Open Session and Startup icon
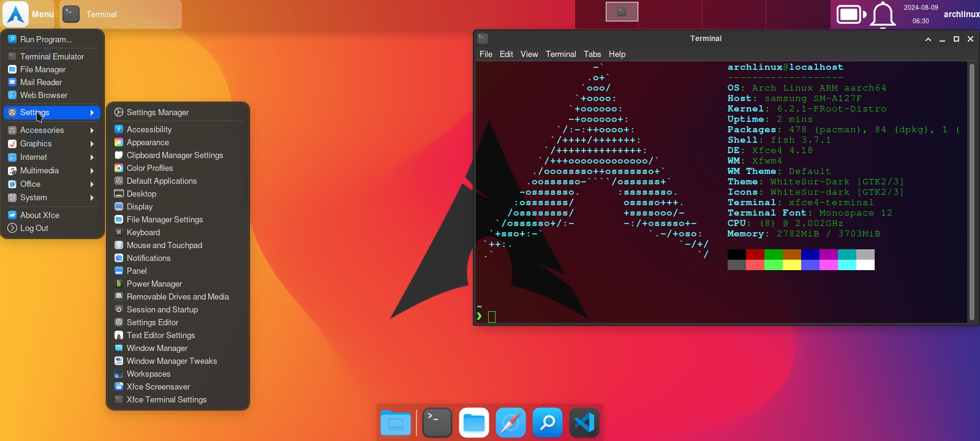 (x=119, y=309)
